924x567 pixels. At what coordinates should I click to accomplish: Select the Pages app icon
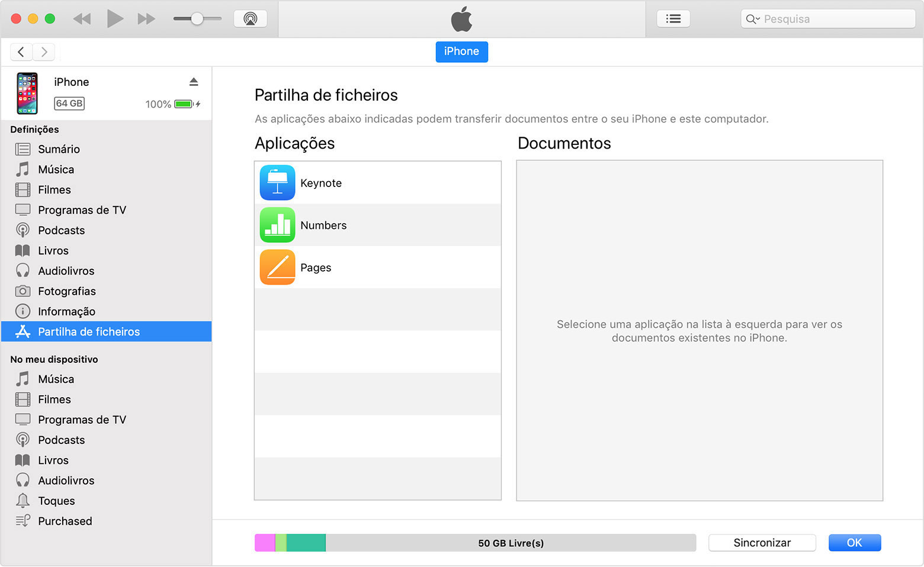click(277, 268)
